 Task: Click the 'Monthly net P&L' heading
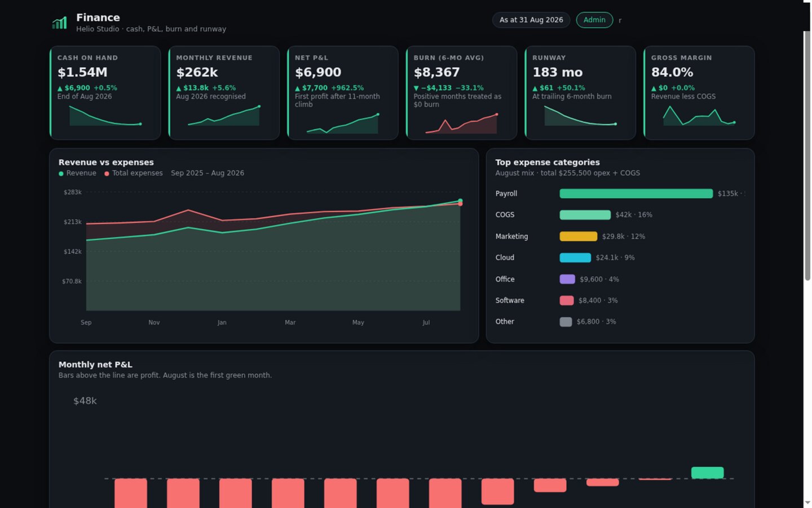[x=95, y=365]
